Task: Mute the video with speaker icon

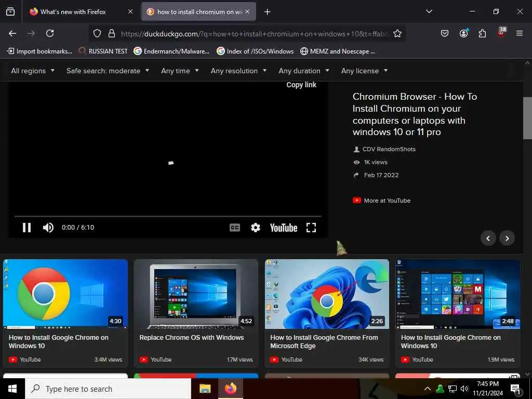Action: pos(48,228)
